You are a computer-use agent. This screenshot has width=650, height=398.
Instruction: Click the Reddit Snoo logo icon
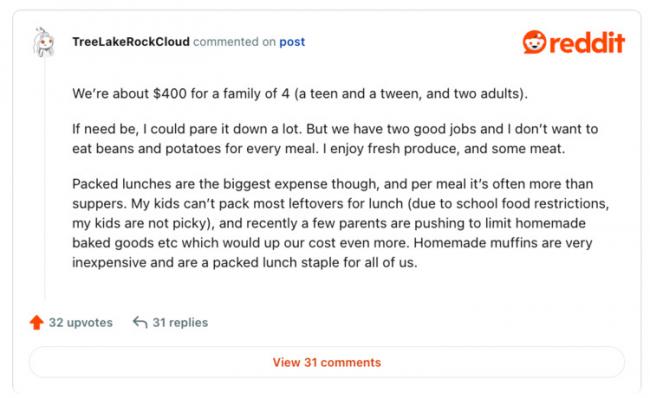pos(534,42)
